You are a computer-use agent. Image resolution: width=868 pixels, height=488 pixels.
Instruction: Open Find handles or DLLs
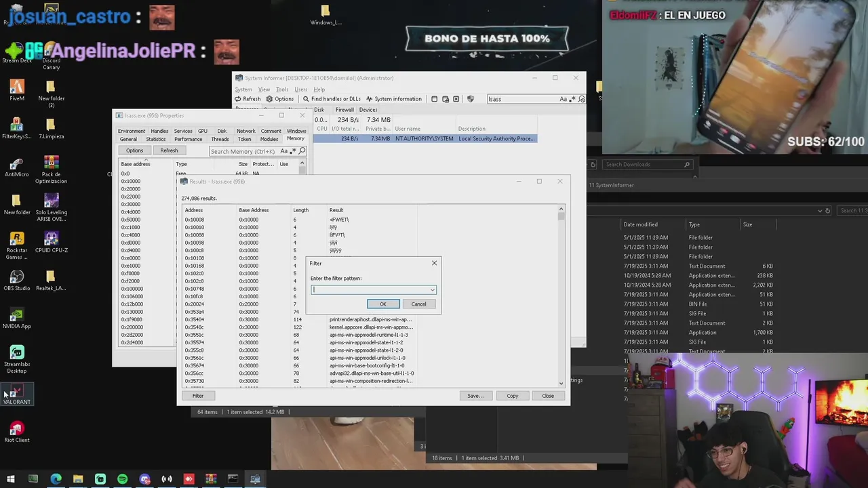(x=332, y=99)
